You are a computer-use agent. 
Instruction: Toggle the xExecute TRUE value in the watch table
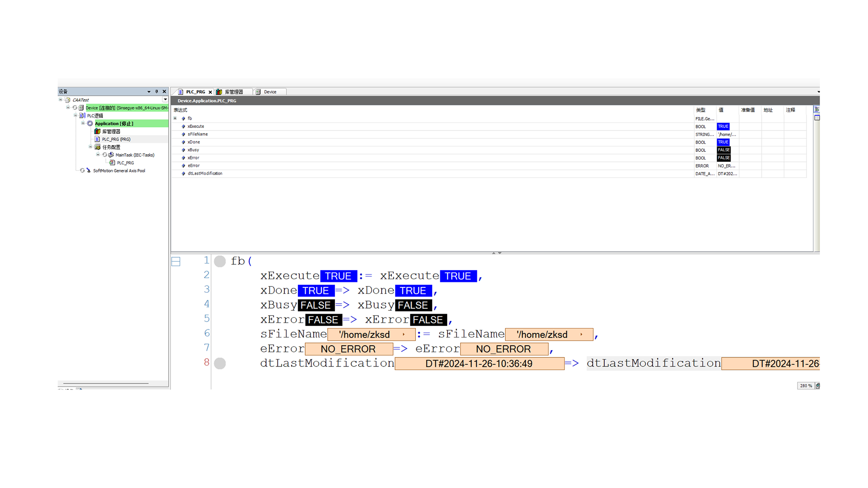[x=723, y=127]
